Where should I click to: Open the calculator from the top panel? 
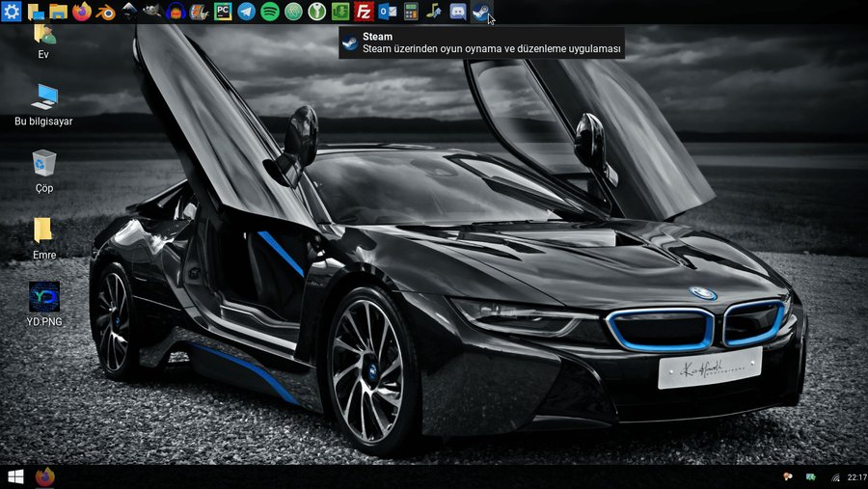[411, 13]
